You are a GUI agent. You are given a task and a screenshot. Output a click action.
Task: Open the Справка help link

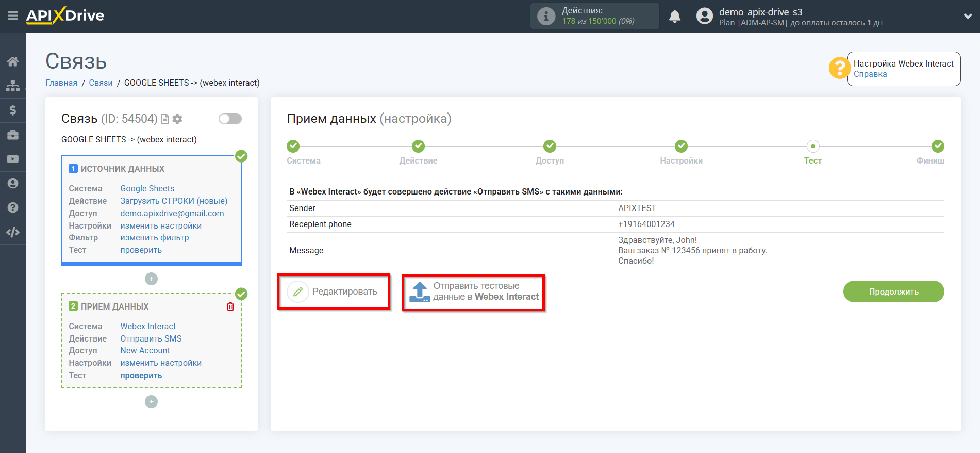coord(870,74)
